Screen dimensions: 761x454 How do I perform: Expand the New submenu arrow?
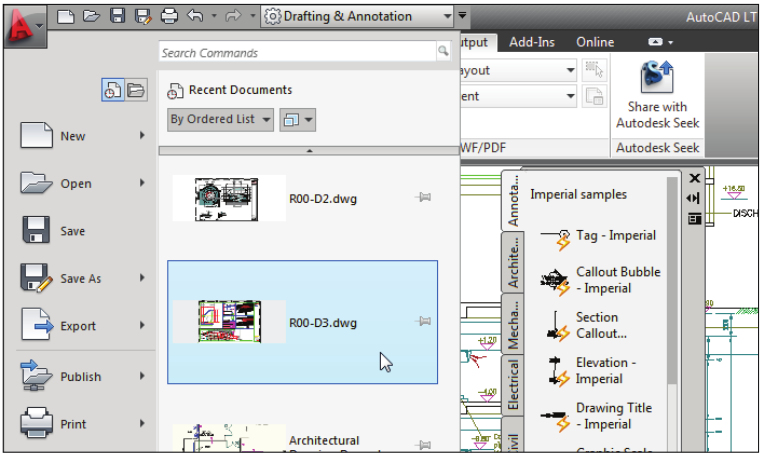[x=142, y=135]
